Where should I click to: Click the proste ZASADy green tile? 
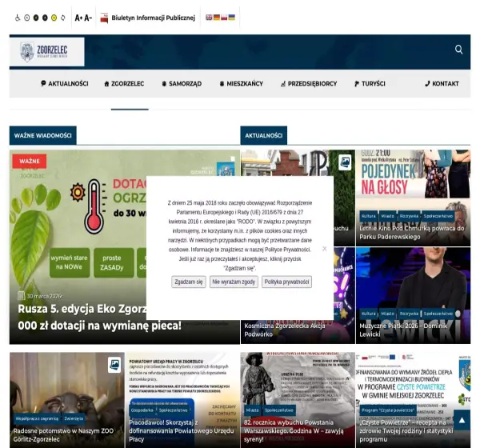point(114,262)
